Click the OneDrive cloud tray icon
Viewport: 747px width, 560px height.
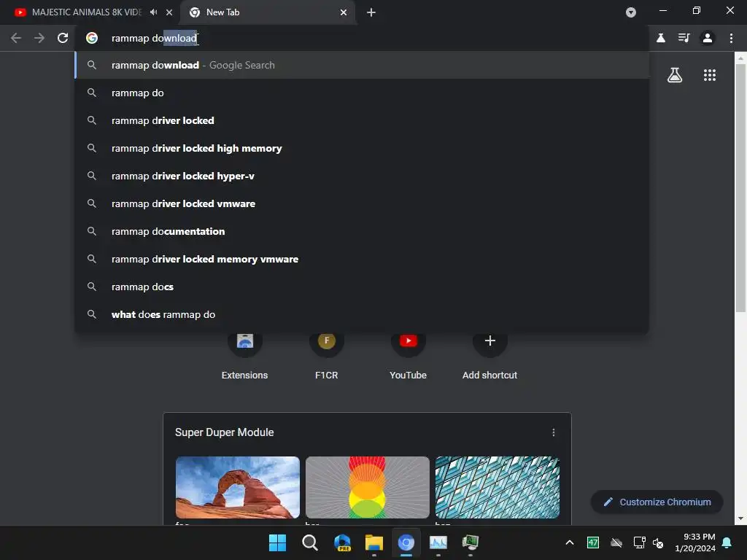616,542
